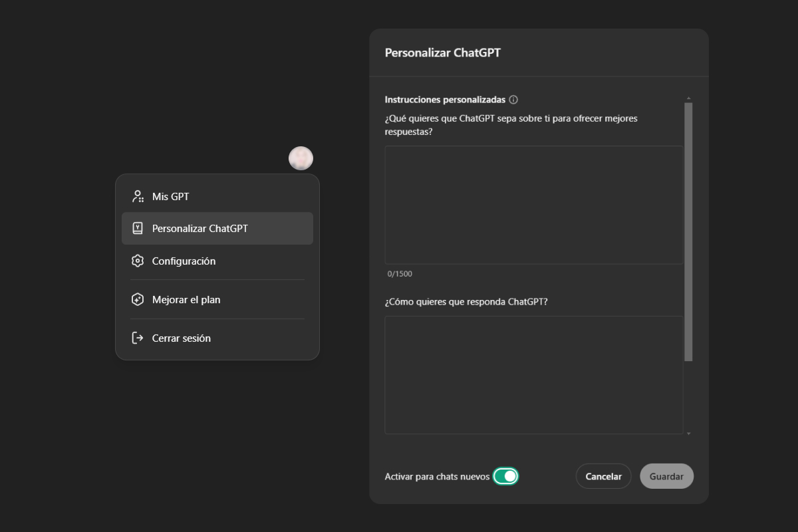Click the info icon beside Instrucciones personalizadas

click(513, 100)
